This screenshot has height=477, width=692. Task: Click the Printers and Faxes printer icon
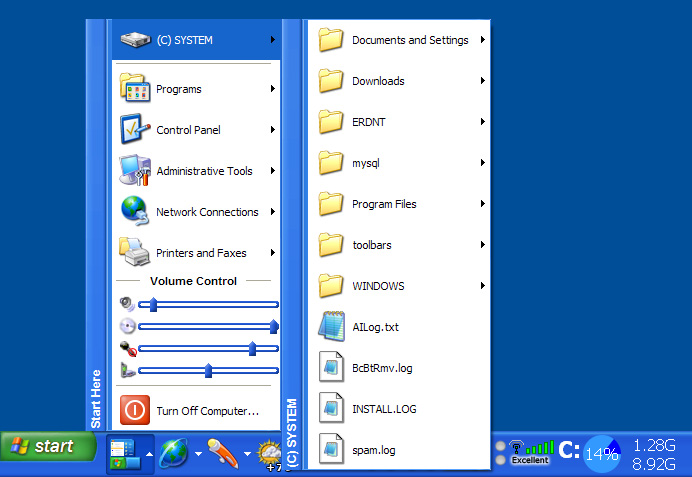(135, 252)
